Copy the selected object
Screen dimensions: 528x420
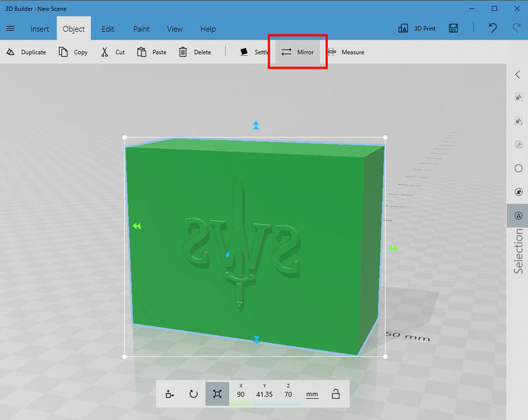click(73, 52)
